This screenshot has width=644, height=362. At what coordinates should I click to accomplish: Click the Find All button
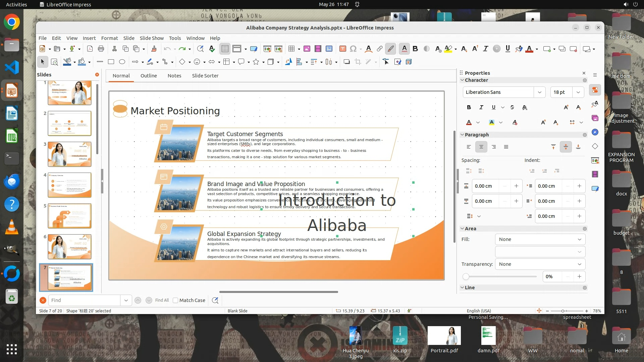pos(162,300)
